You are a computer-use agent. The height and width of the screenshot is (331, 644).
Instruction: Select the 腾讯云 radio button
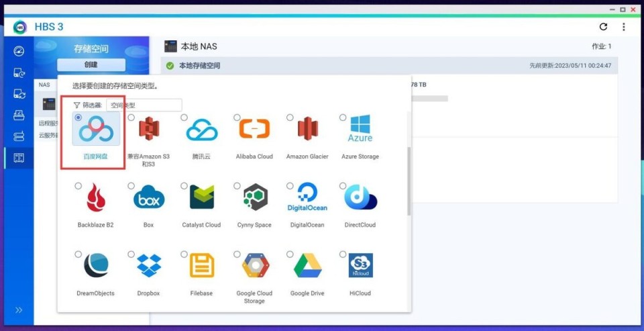[184, 117]
